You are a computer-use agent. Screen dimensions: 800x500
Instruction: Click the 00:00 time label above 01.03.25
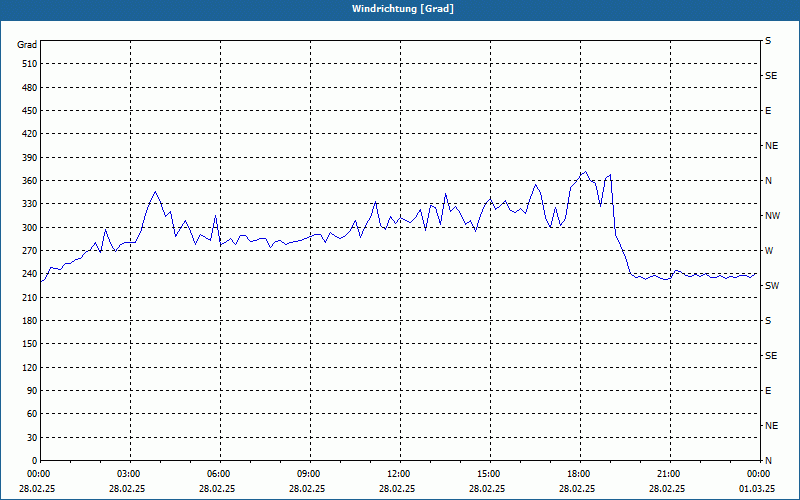click(x=758, y=474)
